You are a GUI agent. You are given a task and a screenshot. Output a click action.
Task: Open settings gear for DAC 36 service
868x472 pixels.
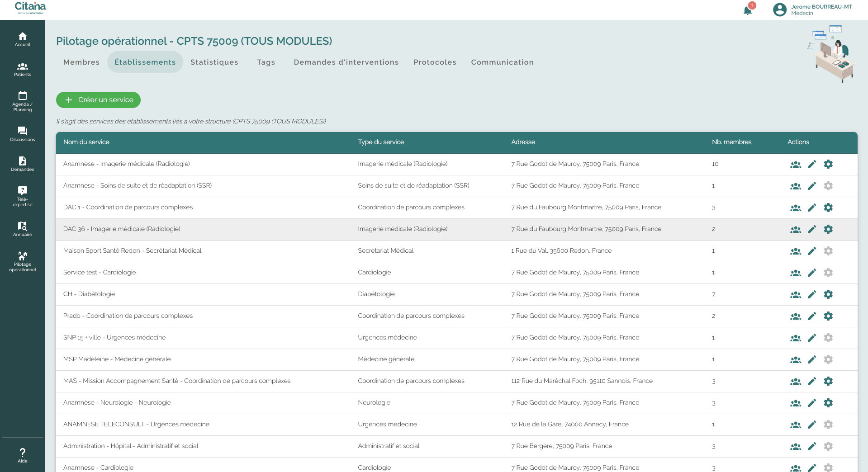click(x=828, y=229)
